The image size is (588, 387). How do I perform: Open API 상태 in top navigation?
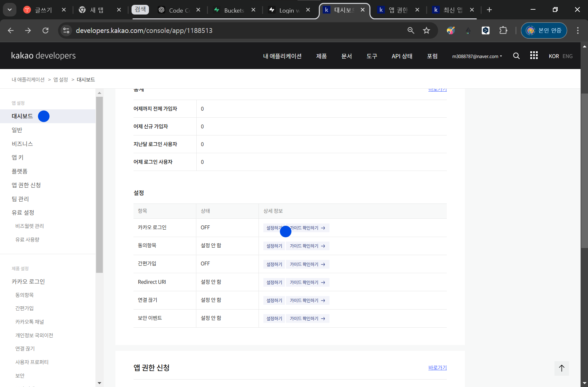click(x=402, y=56)
